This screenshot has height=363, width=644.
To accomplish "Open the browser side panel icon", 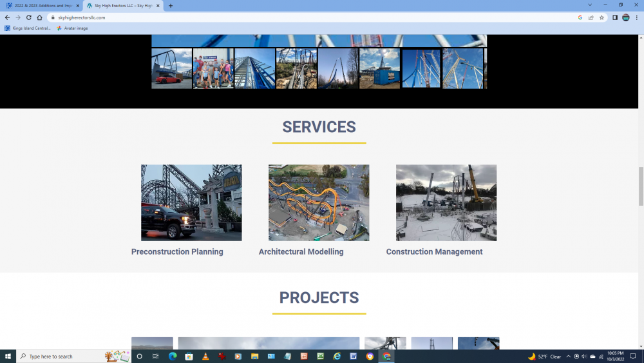I will click(x=615, y=17).
